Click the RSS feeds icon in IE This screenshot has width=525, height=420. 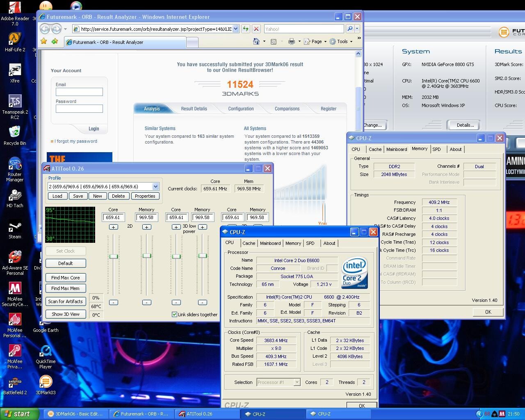click(274, 41)
